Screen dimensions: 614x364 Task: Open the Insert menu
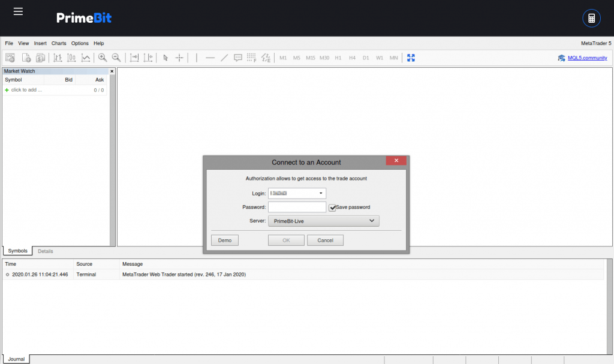[40, 44]
